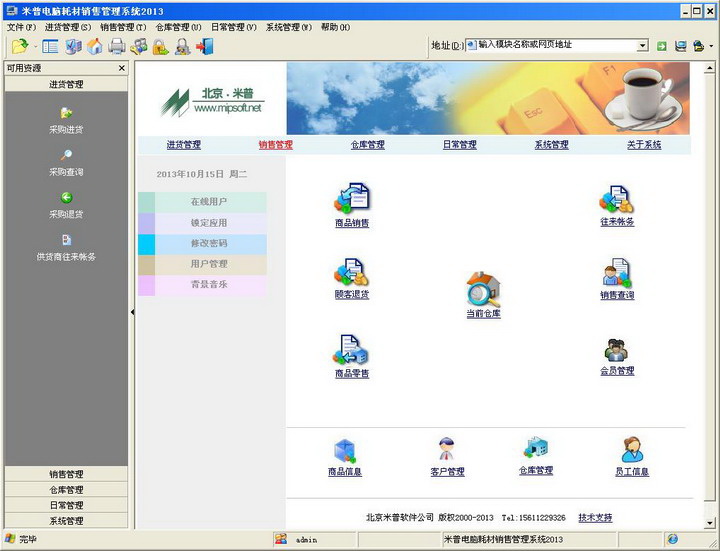Open the 销售管理(T) menu

[123, 27]
